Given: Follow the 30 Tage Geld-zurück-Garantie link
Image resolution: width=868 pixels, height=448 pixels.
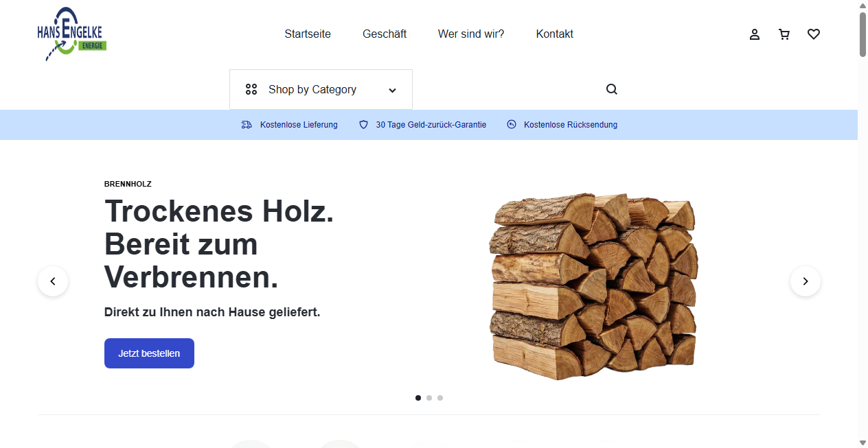Looking at the screenshot, I should 431,124.
